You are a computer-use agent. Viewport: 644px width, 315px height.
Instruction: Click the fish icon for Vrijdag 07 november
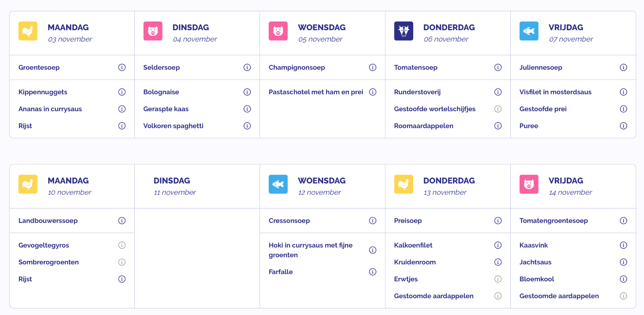pyautogui.click(x=529, y=31)
